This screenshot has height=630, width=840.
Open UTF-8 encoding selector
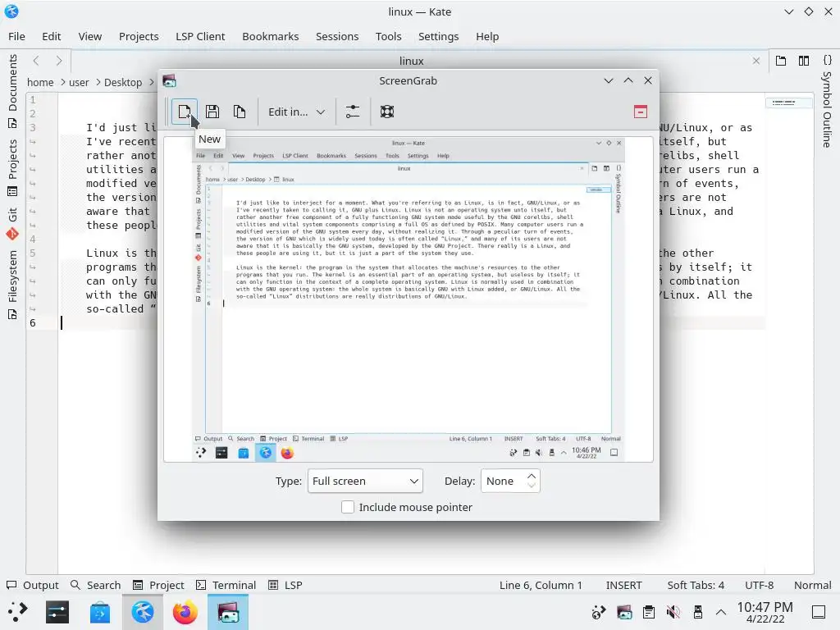coord(759,585)
